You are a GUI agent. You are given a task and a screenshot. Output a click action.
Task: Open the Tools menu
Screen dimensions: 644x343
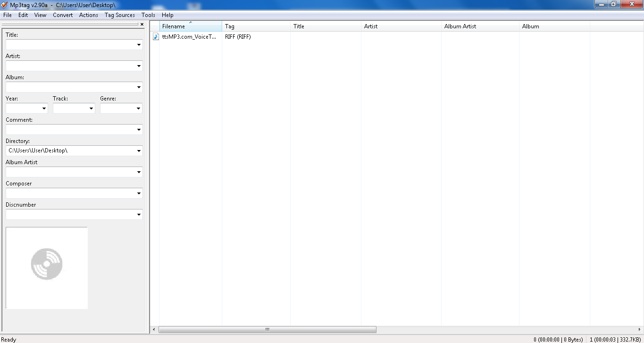[x=148, y=15]
